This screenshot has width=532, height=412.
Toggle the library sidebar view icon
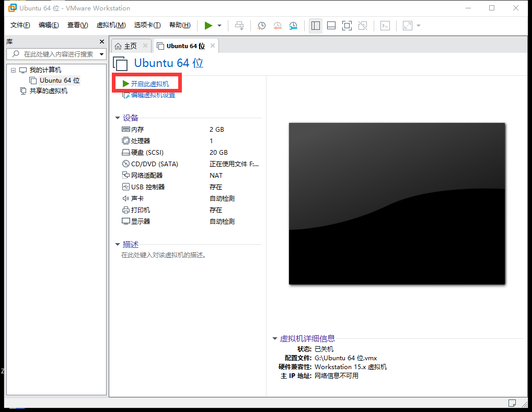click(316, 26)
